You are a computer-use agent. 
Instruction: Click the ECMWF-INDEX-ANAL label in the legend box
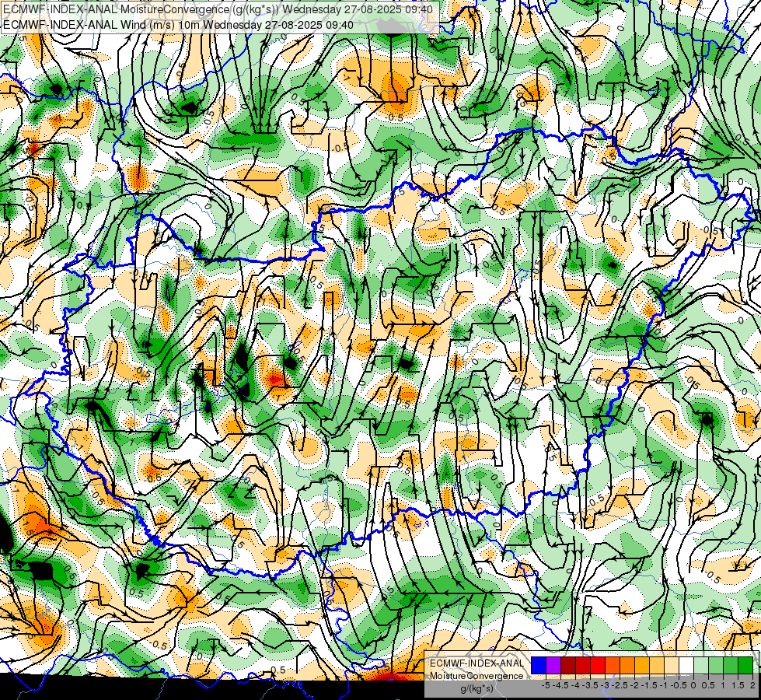[476, 663]
